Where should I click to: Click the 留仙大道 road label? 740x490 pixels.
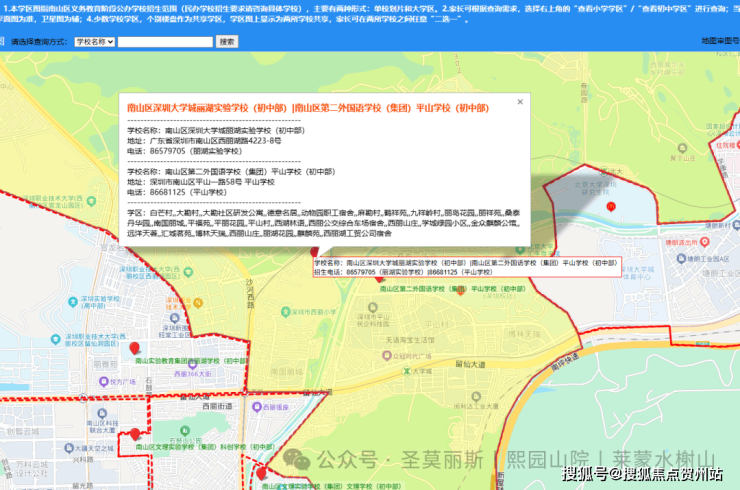point(470,364)
